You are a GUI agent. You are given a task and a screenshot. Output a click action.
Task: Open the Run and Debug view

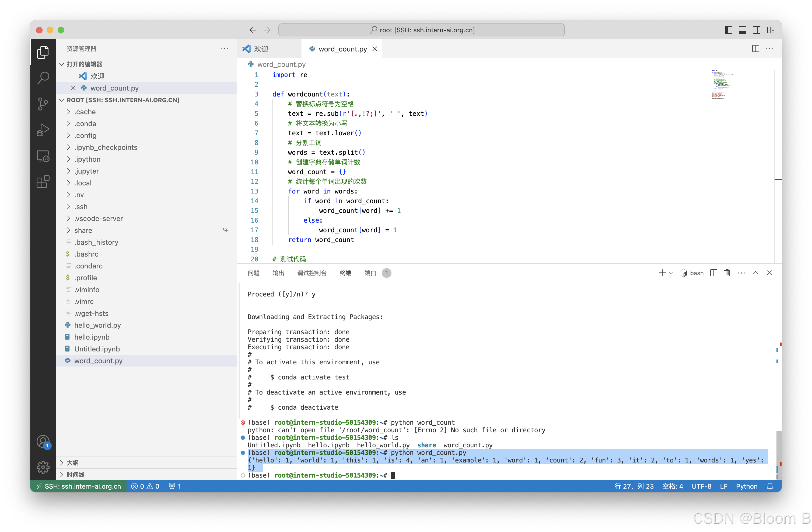coord(43,130)
